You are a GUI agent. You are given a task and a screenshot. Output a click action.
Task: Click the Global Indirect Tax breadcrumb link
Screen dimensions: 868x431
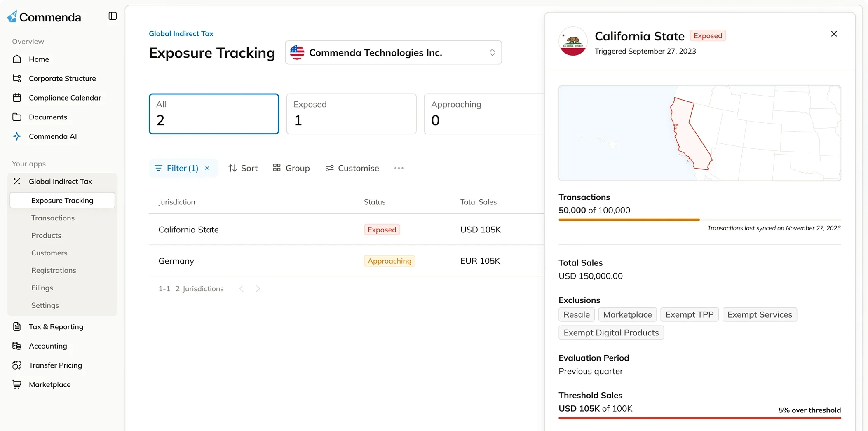click(181, 34)
